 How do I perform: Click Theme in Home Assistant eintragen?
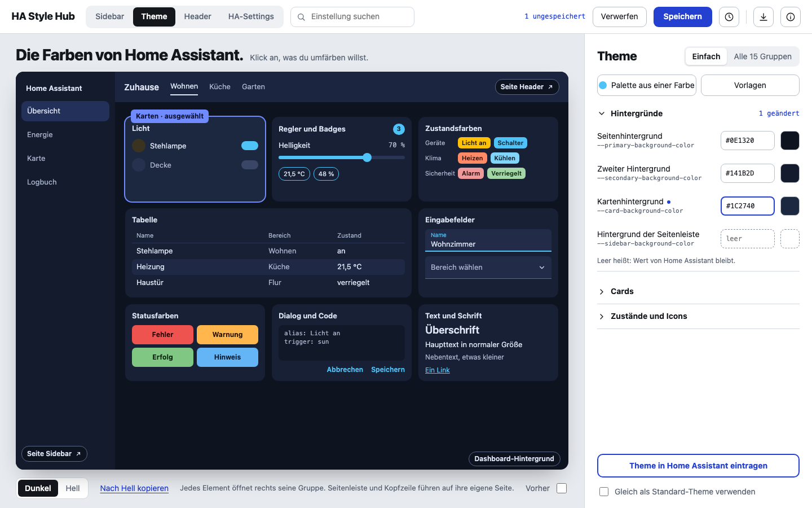tap(698, 466)
